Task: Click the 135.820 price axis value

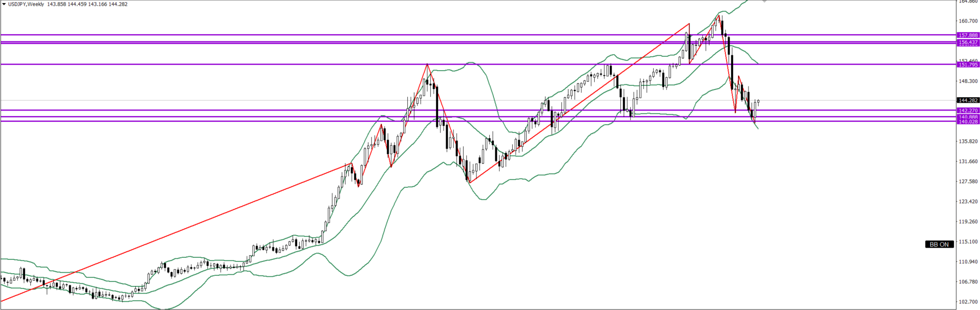Action: pos(968,141)
